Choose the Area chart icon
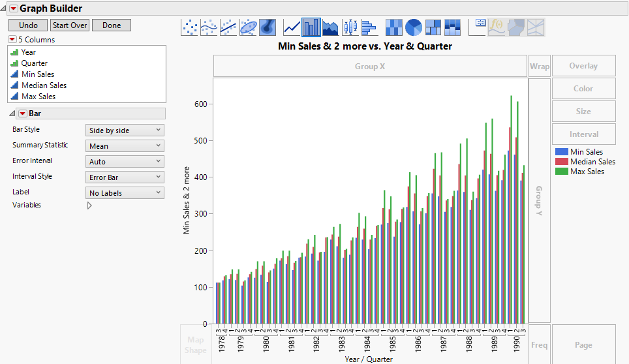 [x=330, y=27]
